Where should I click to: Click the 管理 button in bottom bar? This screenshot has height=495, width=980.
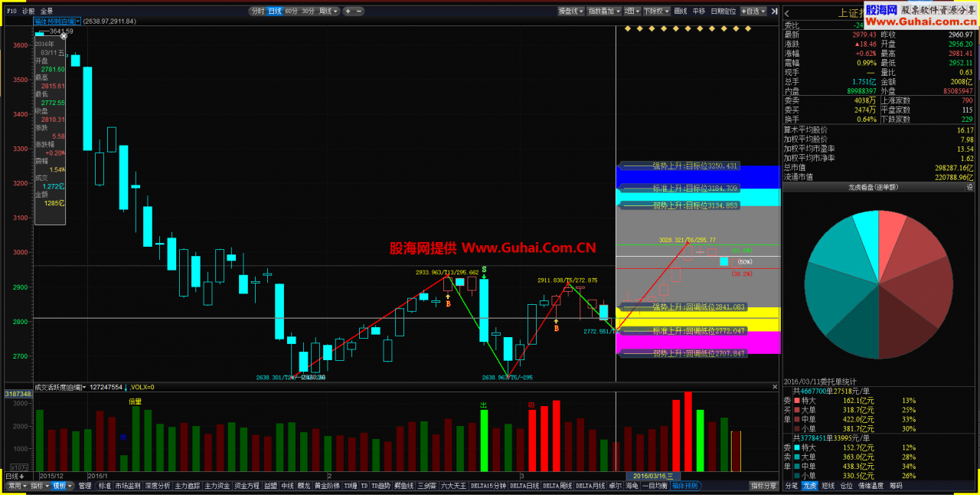coord(84,486)
